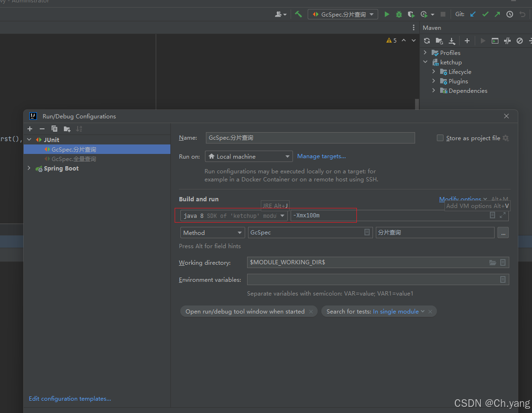Viewport: 532px width, 413px height.
Task: Remove 'Open run/debug tool window' option tag
Action: point(311,312)
